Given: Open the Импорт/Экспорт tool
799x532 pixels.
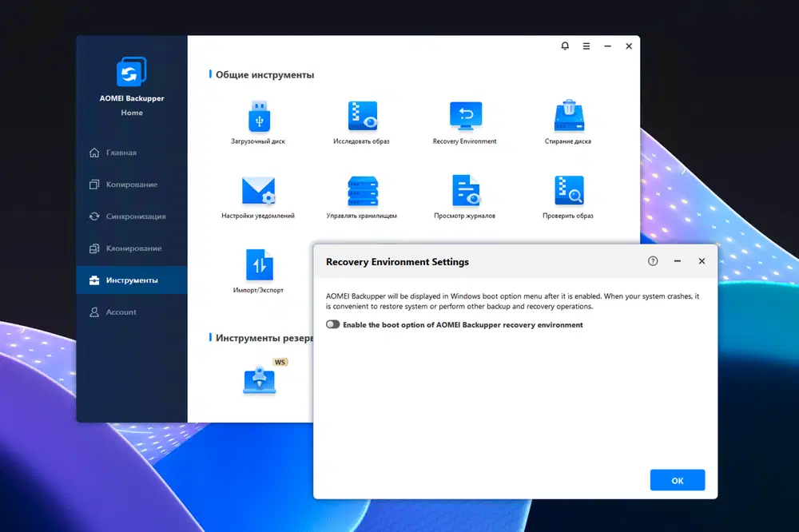Looking at the screenshot, I should 259,271.
